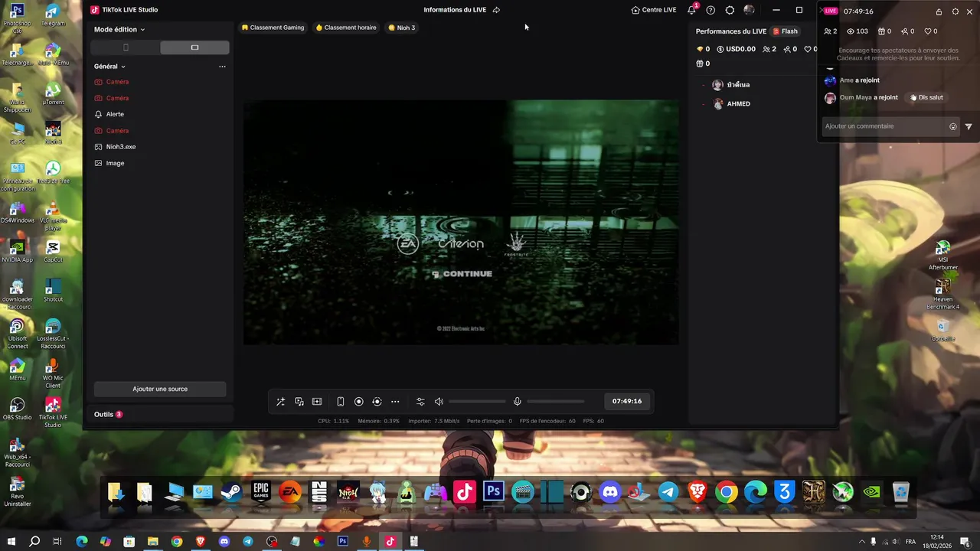The image size is (980, 551).
Task: Open the Classement horaire tab
Action: (x=346, y=28)
